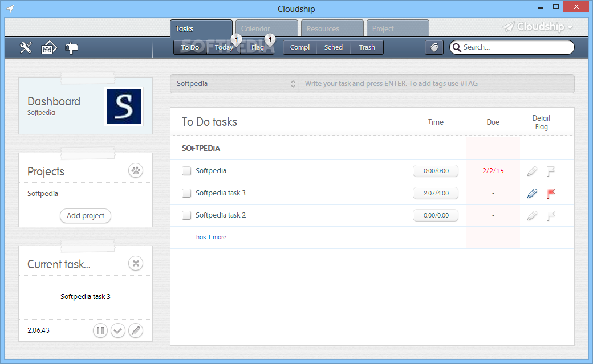Click the 'has 1 more' link
Image resolution: width=593 pixels, height=364 pixels.
point(211,237)
